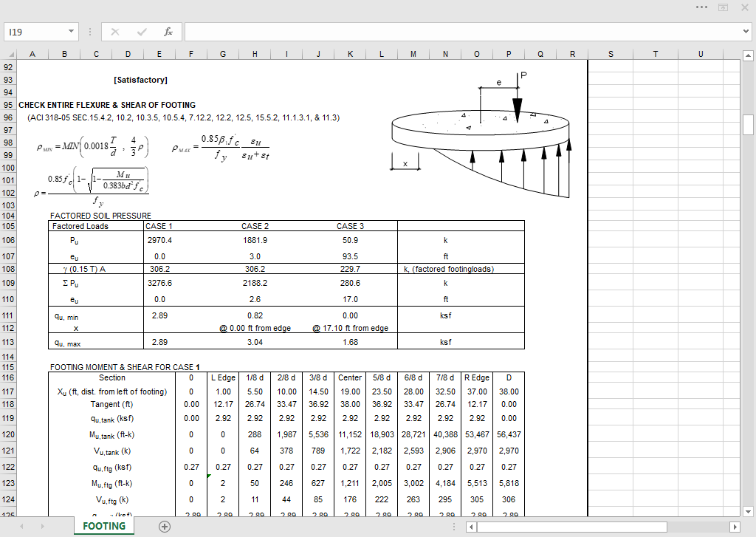
Task: Click eu value 93.5
Action: coord(350,256)
